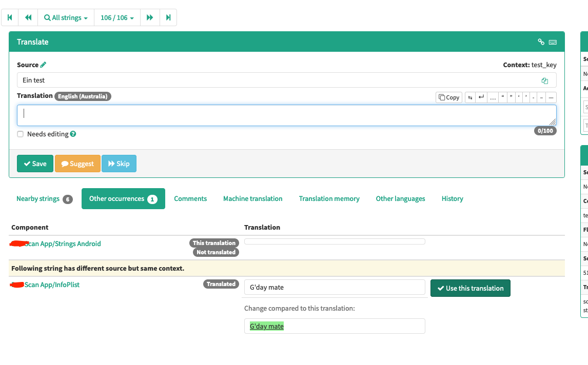Screen dimensions: 588x365
Task: Jump to the last string
Action: 168,17
